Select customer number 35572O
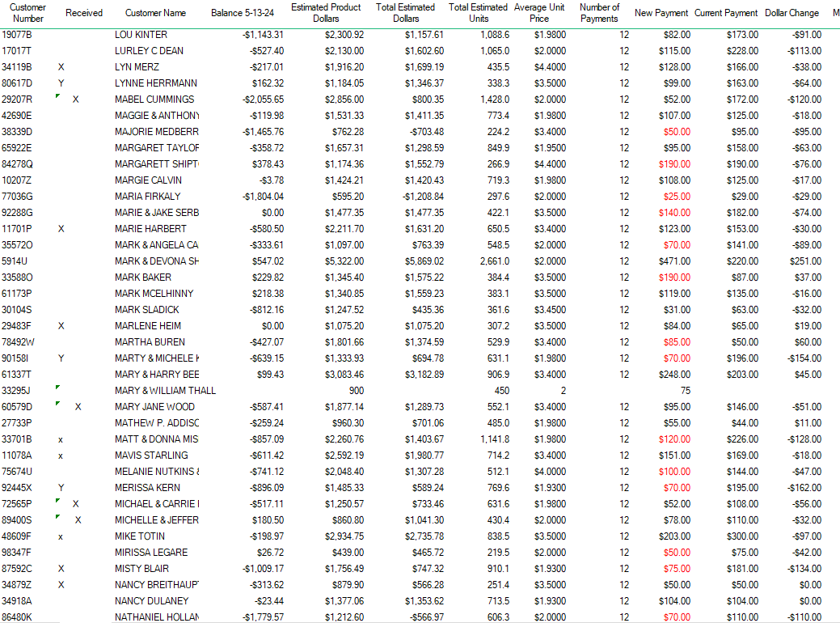Image resolution: width=840 pixels, height=623 pixels. coord(17,245)
